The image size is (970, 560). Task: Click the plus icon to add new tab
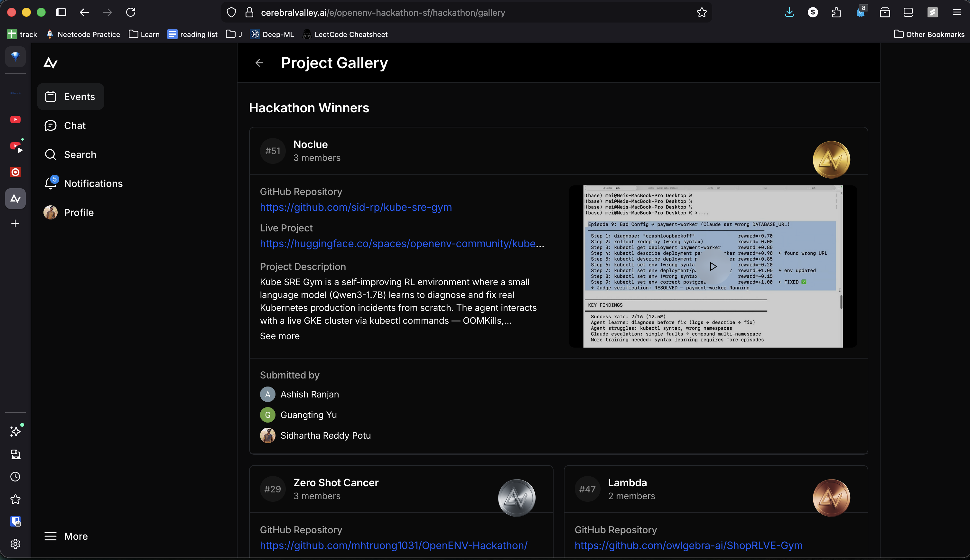pos(15,223)
